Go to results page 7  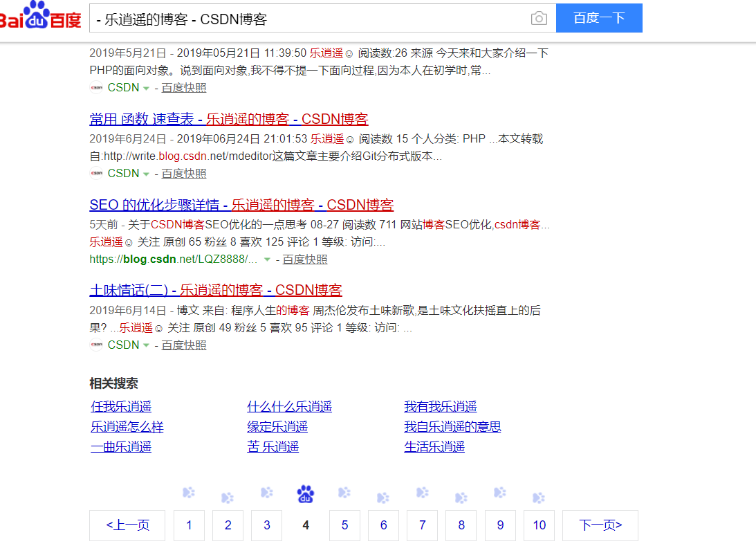(423, 525)
